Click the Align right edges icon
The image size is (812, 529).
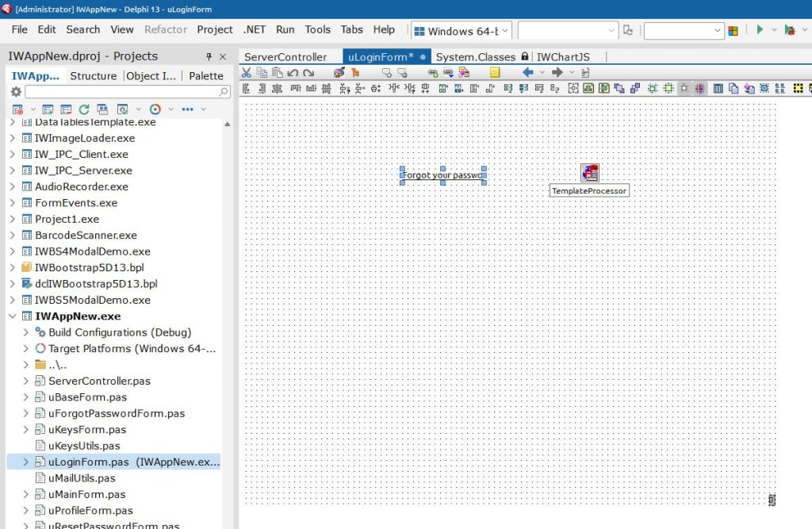(262, 89)
